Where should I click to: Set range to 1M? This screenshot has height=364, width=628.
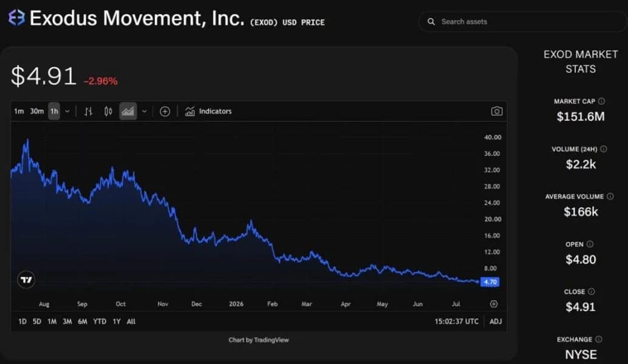pos(52,321)
